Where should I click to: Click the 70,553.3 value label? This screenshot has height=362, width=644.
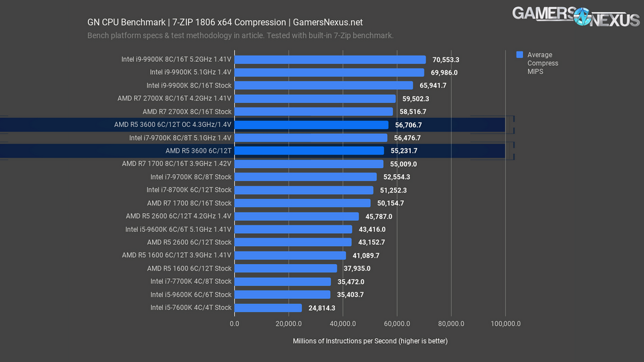[x=446, y=59]
